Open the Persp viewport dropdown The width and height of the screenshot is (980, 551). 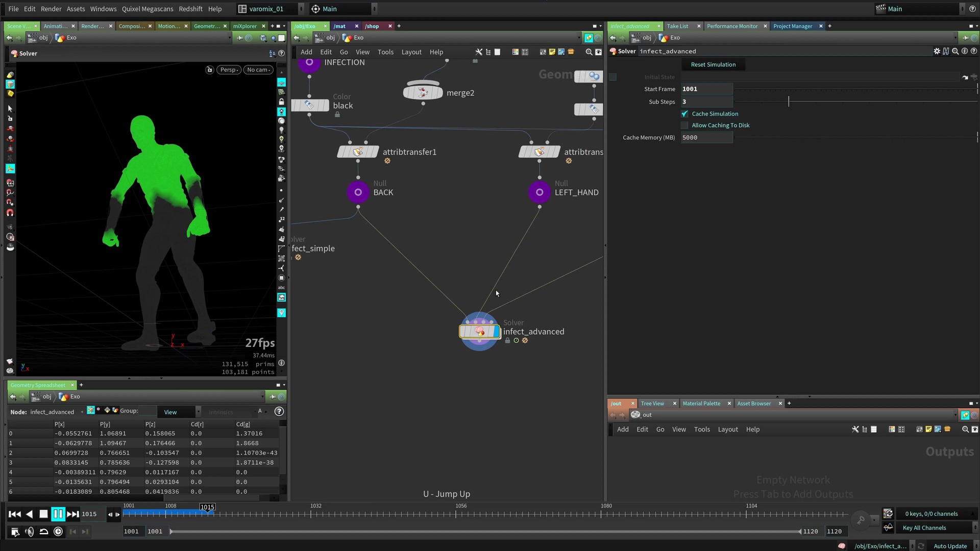229,70
